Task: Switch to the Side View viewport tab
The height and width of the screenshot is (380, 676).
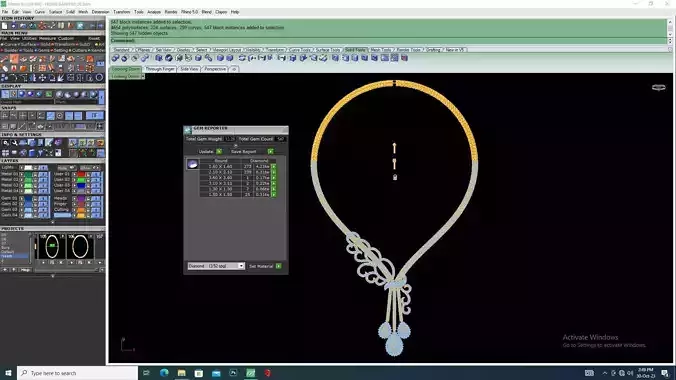Action: pyautogui.click(x=189, y=69)
